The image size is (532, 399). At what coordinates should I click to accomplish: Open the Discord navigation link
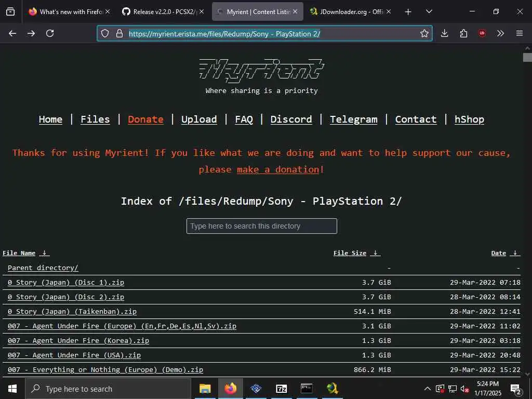[291, 119]
